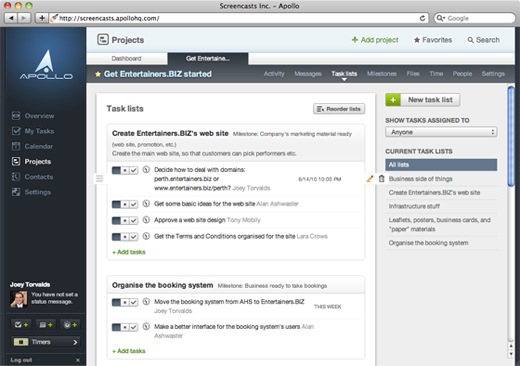The width and height of the screenshot is (520, 366).
Task: Select 'All lists' in current task lists
Action: 441,165
